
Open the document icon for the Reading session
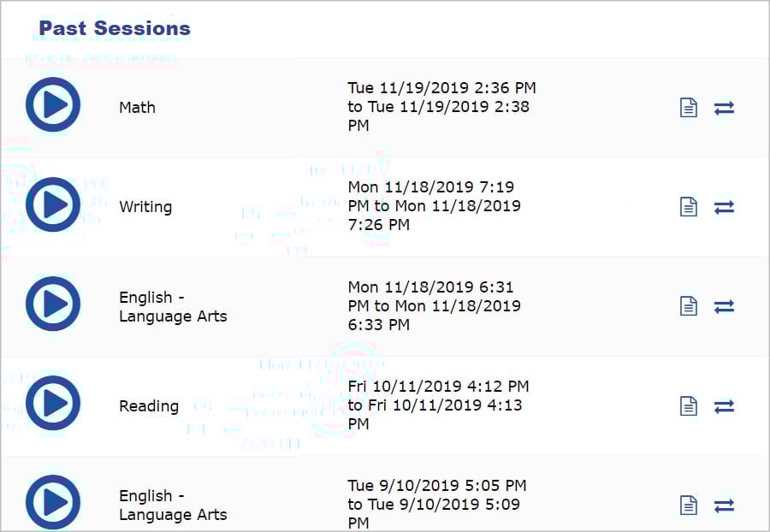click(x=689, y=406)
